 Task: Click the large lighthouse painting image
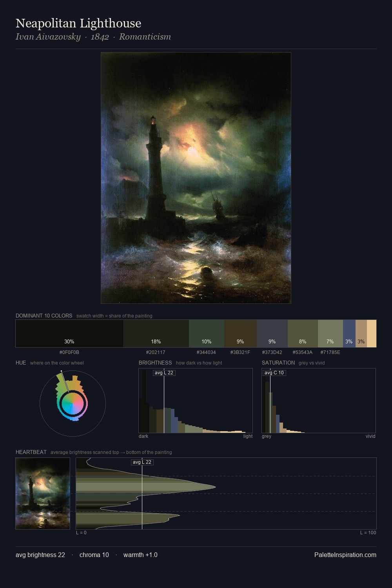tap(196, 178)
